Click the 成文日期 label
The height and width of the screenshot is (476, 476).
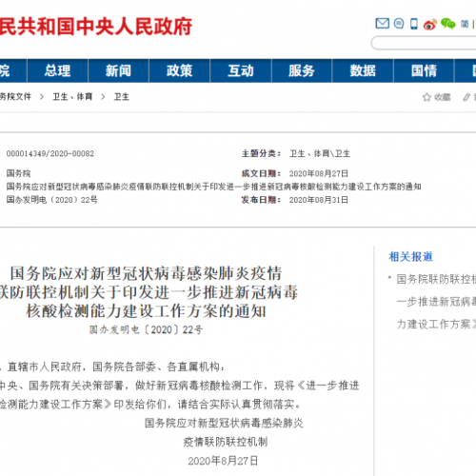[261, 173]
